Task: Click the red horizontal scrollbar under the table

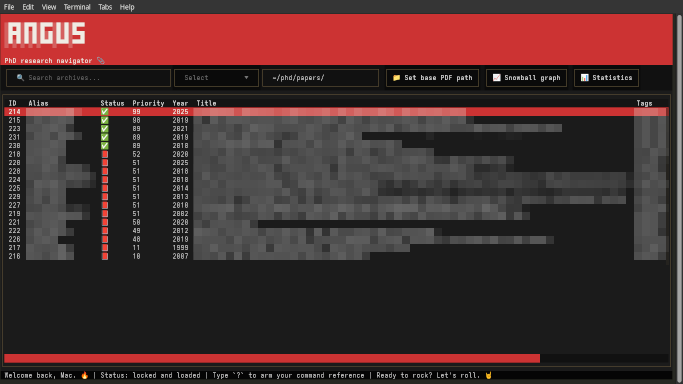Action: pyautogui.click(x=272, y=358)
